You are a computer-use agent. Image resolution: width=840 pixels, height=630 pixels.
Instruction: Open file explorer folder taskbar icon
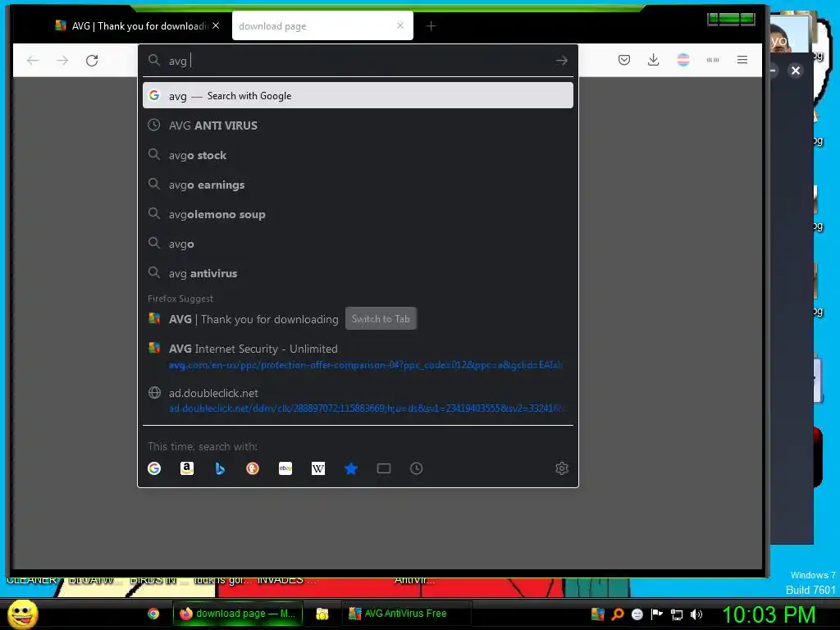pos(322,614)
